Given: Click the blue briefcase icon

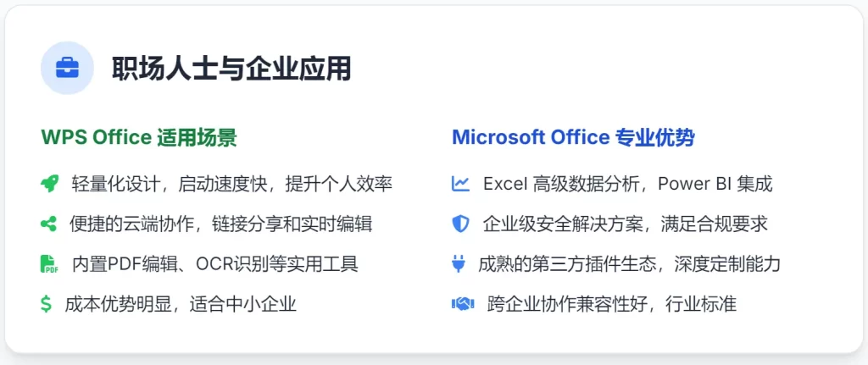Looking at the screenshot, I should point(67,68).
